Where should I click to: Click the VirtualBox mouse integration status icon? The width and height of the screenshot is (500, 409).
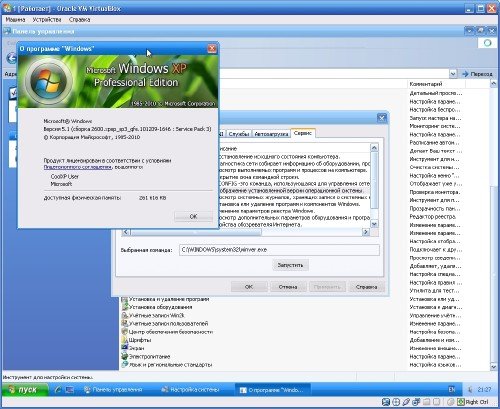pyautogui.click(x=451, y=402)
